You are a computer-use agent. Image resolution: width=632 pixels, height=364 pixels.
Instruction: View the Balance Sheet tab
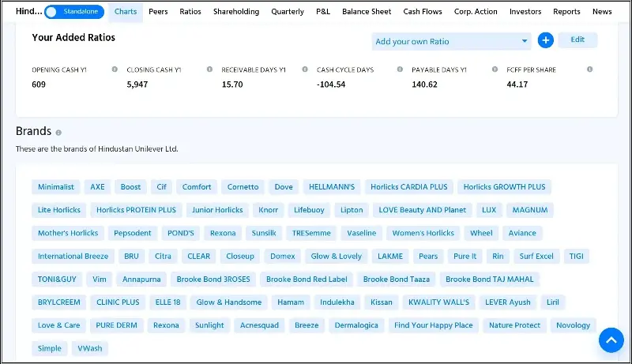pyautogui.click(x=367, y=12)
